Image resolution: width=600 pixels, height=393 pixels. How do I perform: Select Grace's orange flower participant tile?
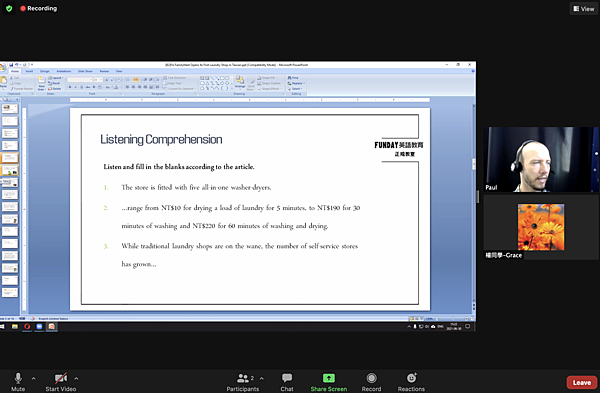[x=541, y=227]
